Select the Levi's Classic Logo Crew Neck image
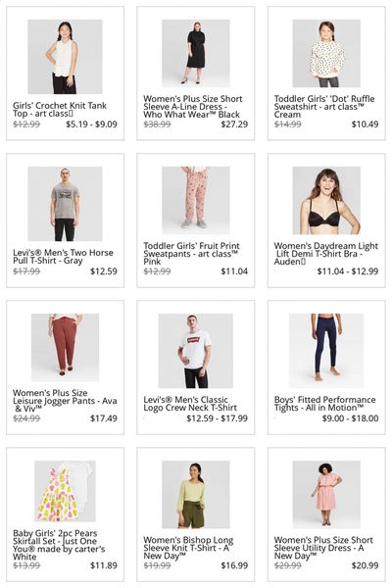392x588 pixels. click(x=195, y=351)
